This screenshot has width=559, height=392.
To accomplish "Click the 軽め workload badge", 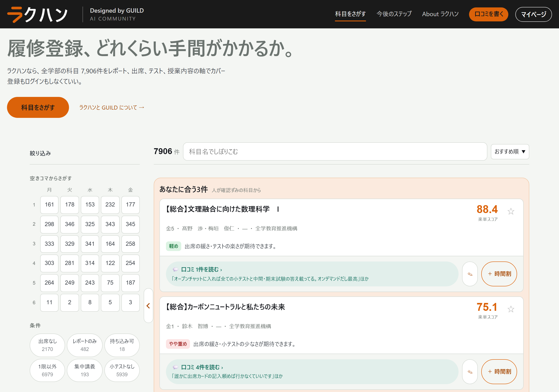I will pyautogui.click(x=173, y=246).
